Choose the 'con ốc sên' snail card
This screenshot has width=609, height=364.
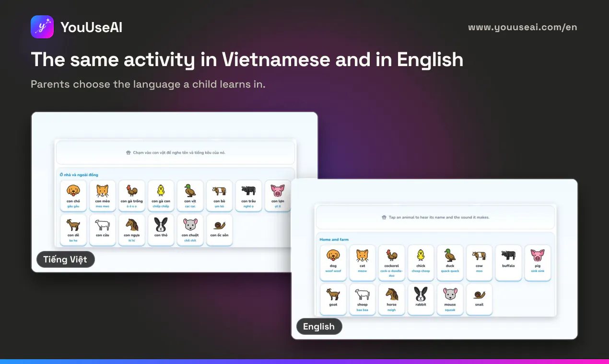tap(220, 230)
